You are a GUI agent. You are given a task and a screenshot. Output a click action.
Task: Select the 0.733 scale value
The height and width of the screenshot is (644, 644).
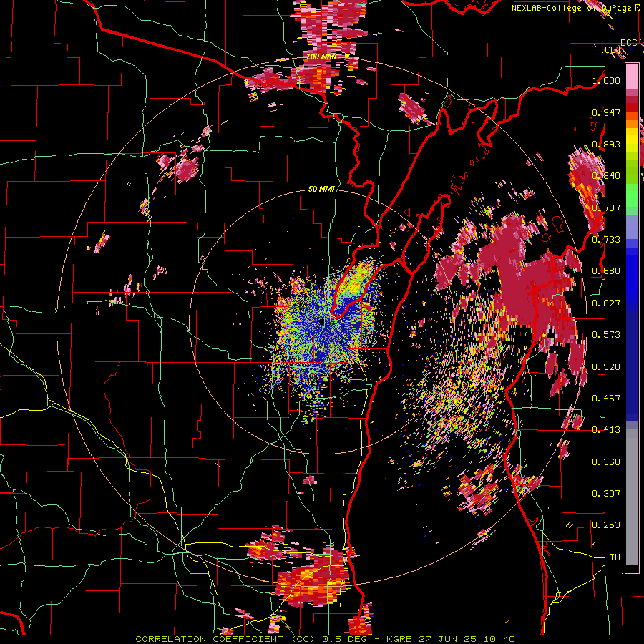[606, 240]
